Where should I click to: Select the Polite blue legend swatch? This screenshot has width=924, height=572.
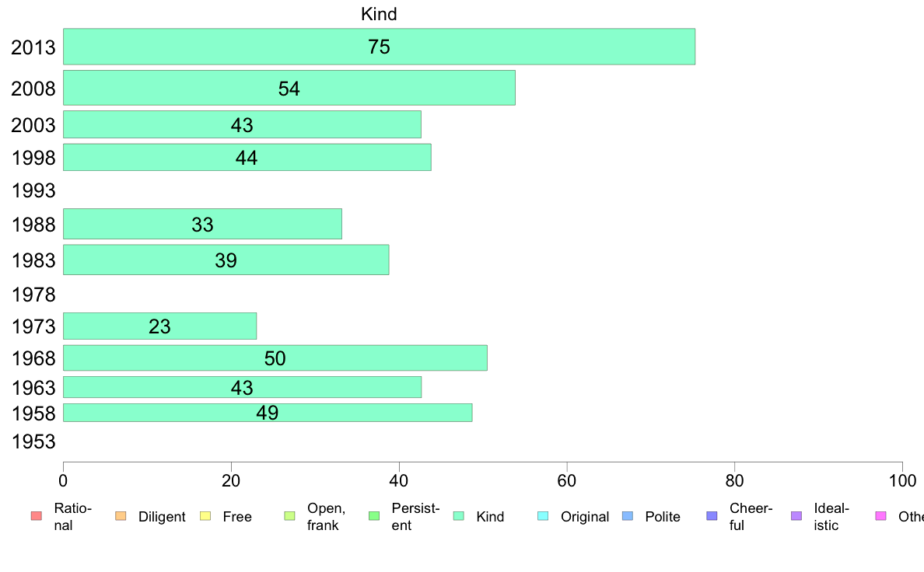click(x=628, y=516)
